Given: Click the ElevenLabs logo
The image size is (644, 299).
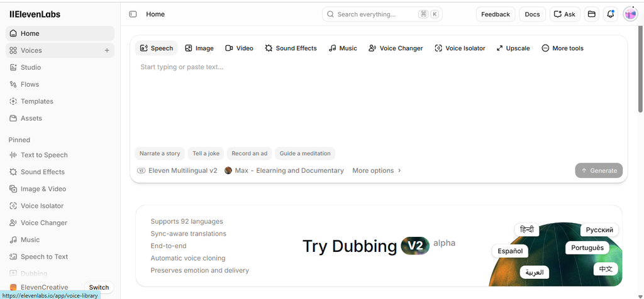Looking at the screenshot, I should pos(35,14).
